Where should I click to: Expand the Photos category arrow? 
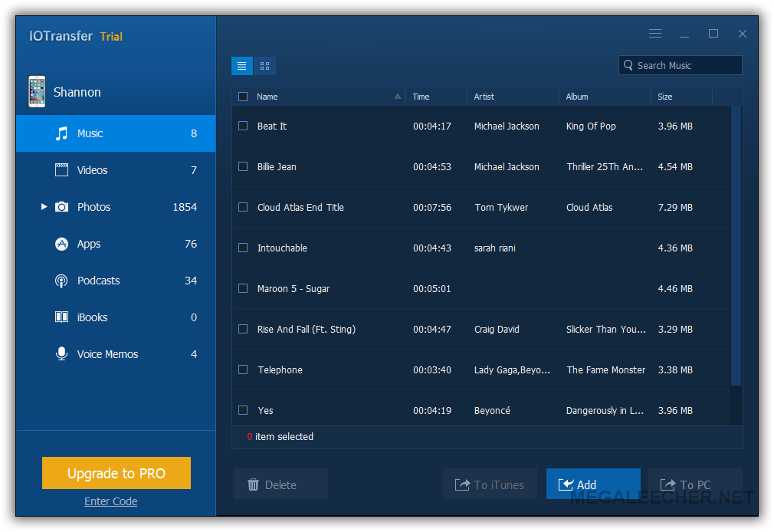(44, 206)
